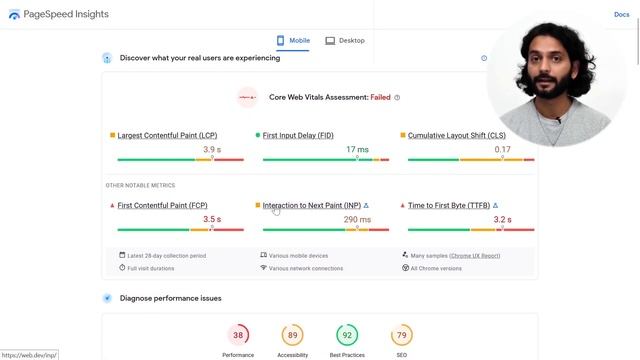Open Interaction to Next Paint (INP) link
The image size is (640, 360).
pos(312,205)
